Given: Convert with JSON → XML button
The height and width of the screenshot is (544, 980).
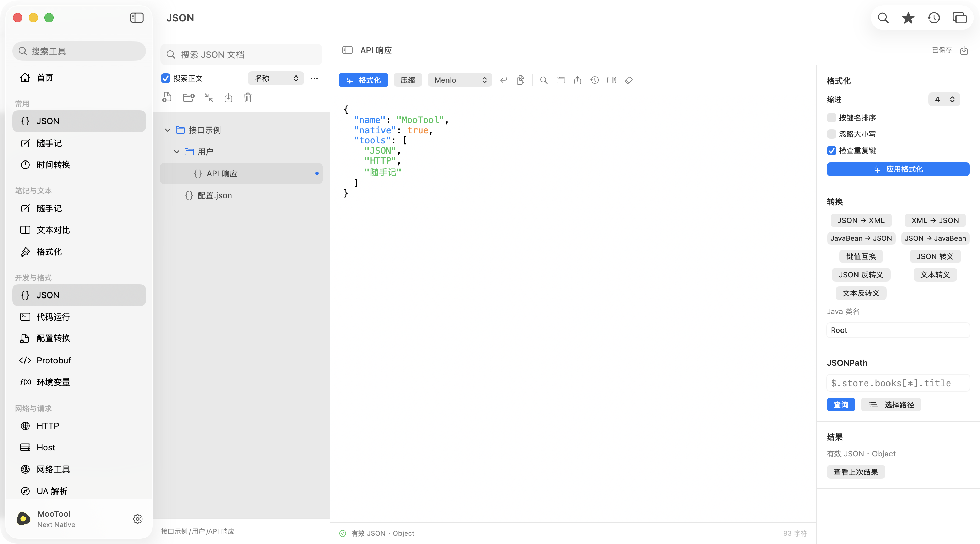Looking at the screenshot, I should (x=861, y=220).
